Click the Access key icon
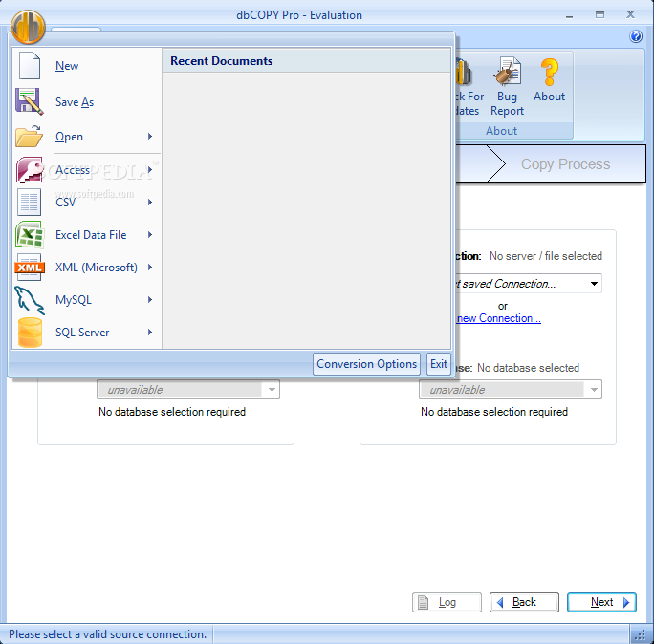Viewport: 654px width, 644px height. 30,170
